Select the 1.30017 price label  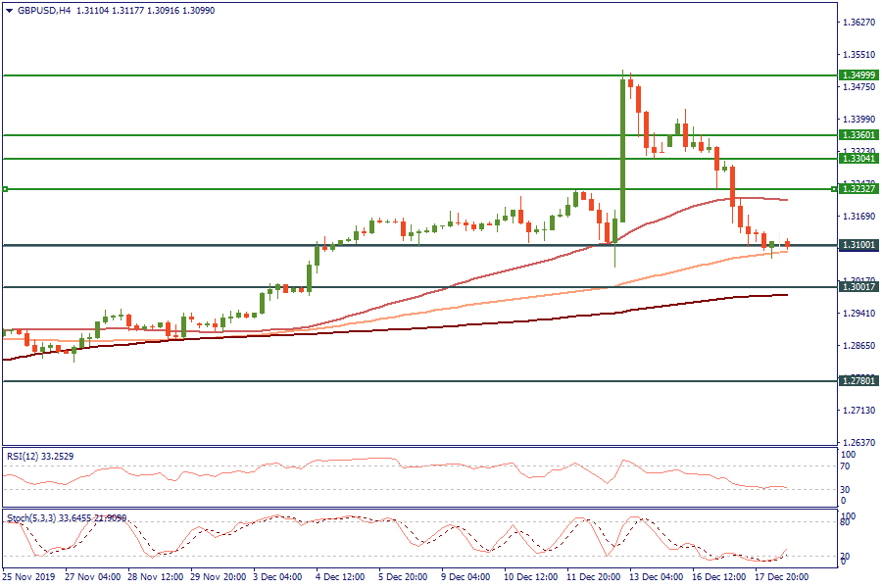[858, 287]
